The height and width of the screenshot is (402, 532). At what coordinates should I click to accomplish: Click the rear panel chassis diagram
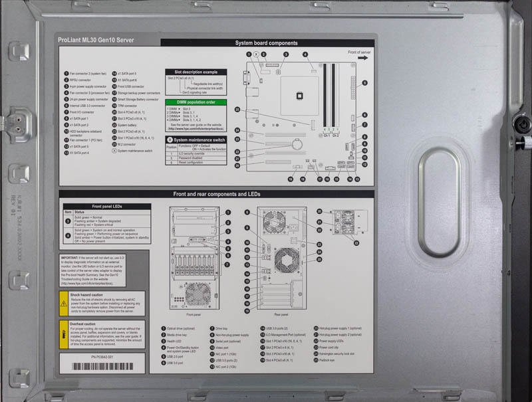coord(282,258)
